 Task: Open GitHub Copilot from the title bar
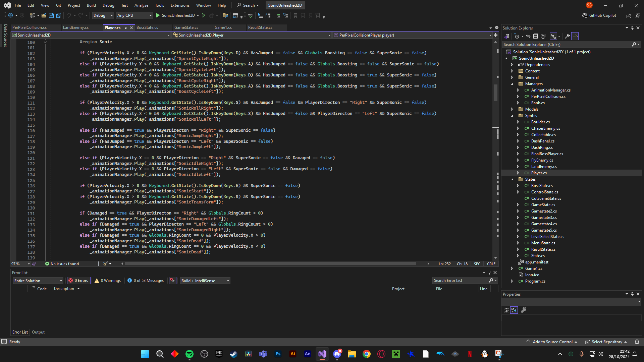click(599, 15)
